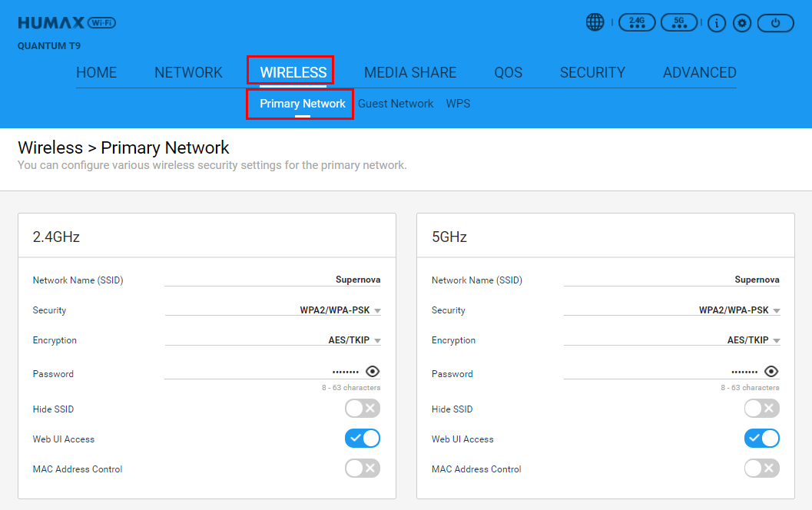
Task: Disable Web UI Access for 2.4GHz
Action: pos(363,439)
